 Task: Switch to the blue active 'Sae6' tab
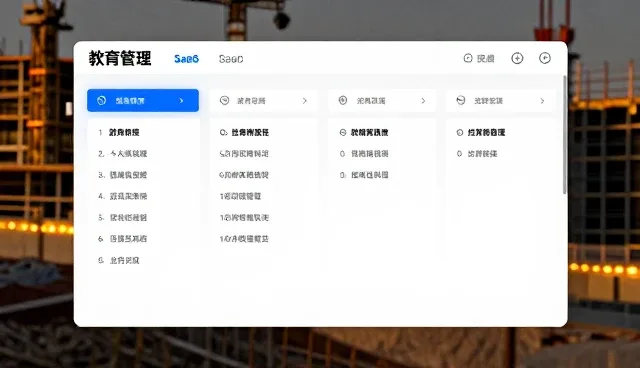point(187,59)
